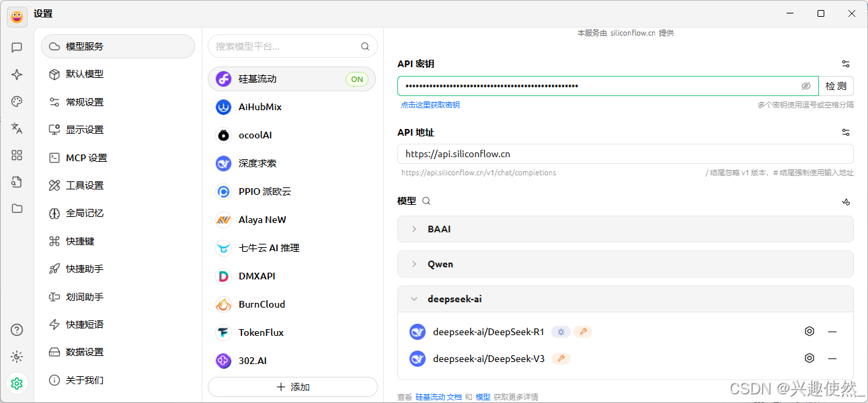Open the agents sparkle icon in sidebar
Image resolution: width=868 pixels, height=403 pixels.
pos(17,75)
